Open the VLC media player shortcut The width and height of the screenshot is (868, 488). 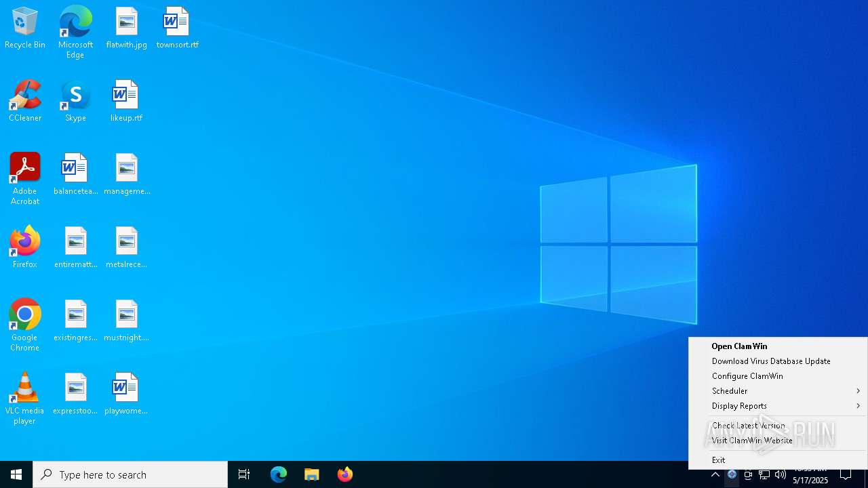(x=25, y=399)
